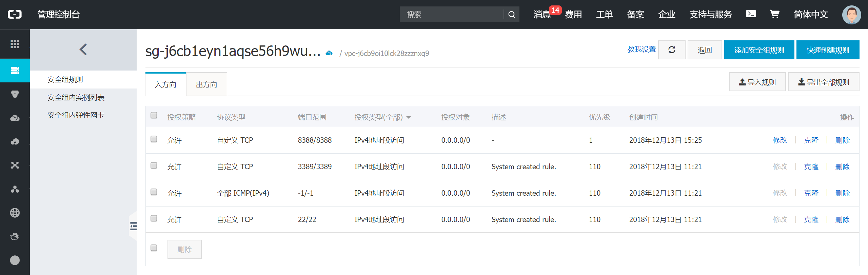Image resolution: width=868 pixels, height=275 pixels.
Task: Click the search magnifier icon
Action: coord(512,14)
